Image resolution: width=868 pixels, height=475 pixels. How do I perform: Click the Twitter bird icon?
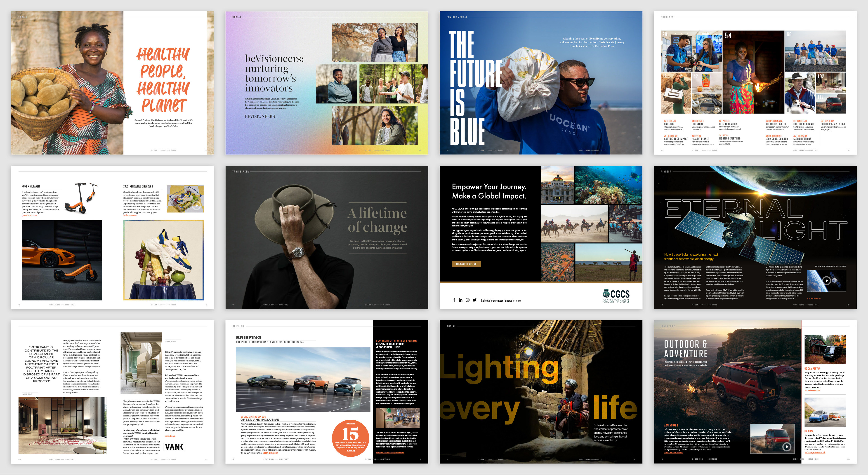(x=474, y=300)
